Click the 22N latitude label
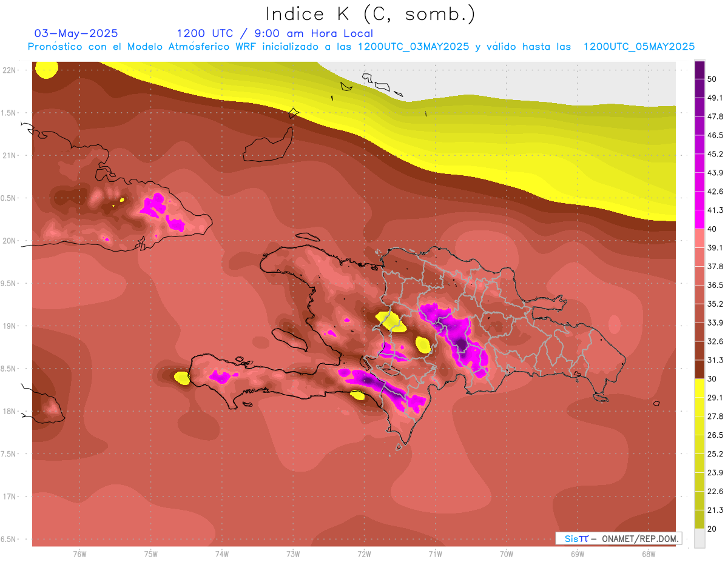The image size is (728, 562). (10, 70)
